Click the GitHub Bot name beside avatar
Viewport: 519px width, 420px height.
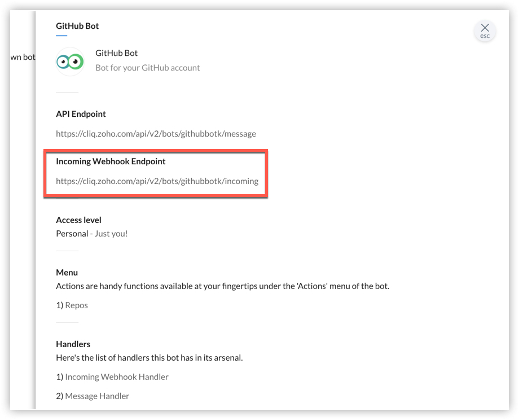point(117,53)
